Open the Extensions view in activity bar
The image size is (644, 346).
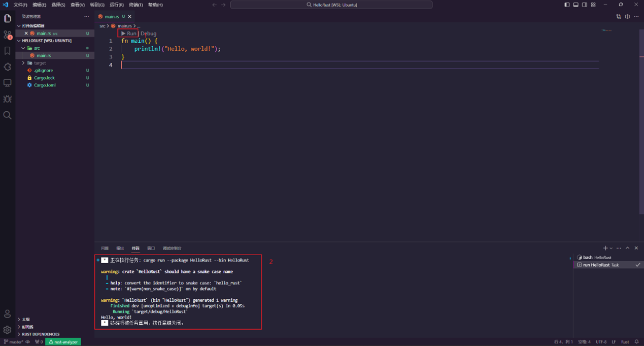pyautogui.click(x=8, y=67)
